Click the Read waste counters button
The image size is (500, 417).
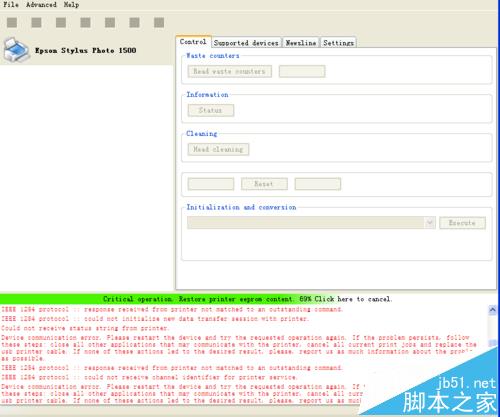(230, 71)
